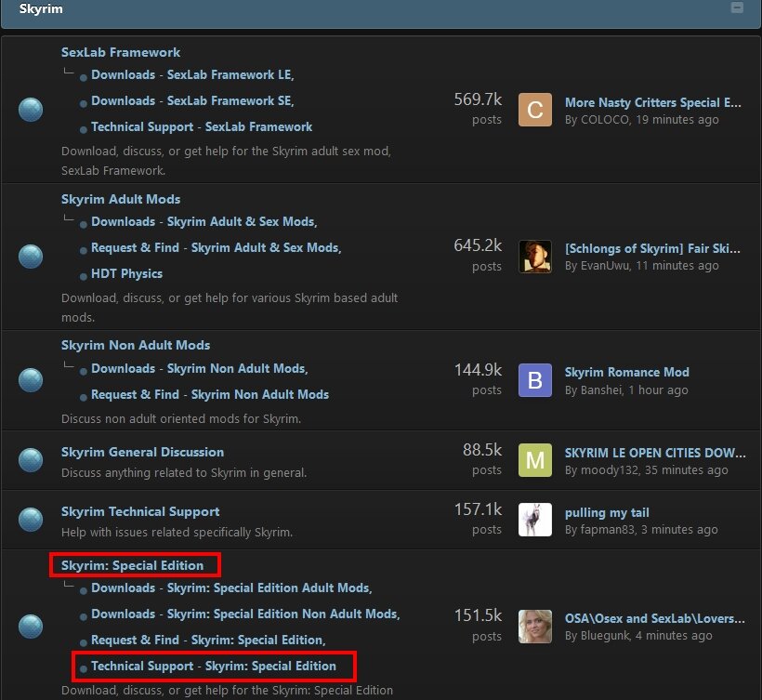The image size is (762, 700).
Task: Open moody132's 'M' avatar
Action: click(535, 460)
